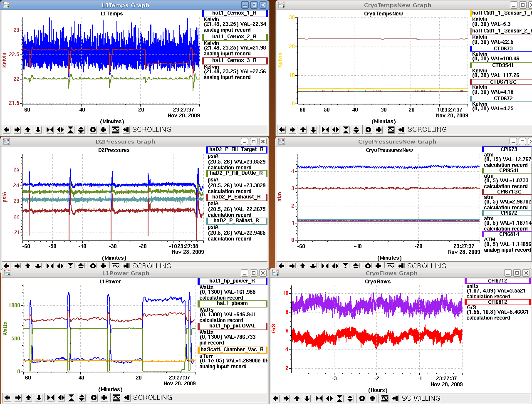Up-down triangles zoom icon in L1Temps Graph

(x=81, y=130)
